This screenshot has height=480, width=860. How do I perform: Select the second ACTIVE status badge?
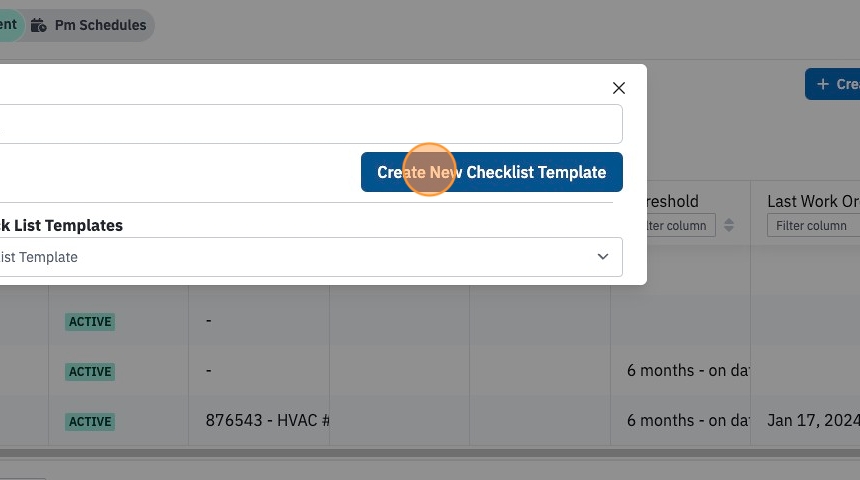point(90,371)
